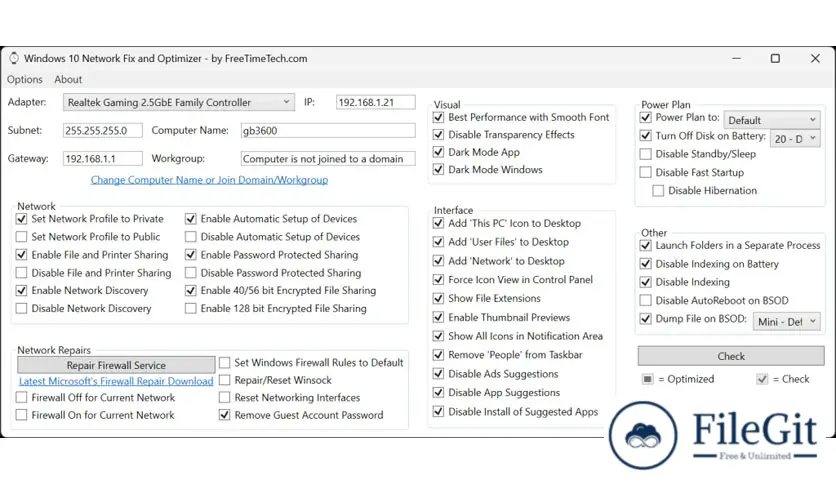Check Disable File and Printer Sharing
Screen dimensions: 836x484
[x=21, y=273]
